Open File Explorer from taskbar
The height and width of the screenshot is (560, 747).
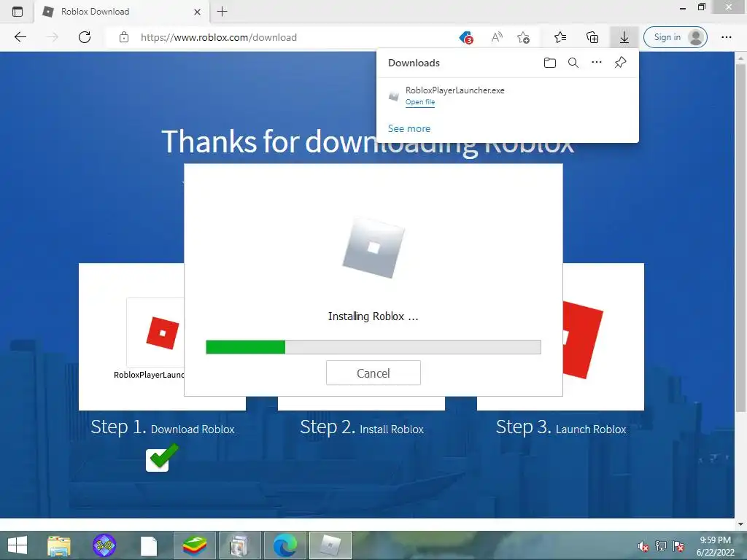[x=59, y=545]
